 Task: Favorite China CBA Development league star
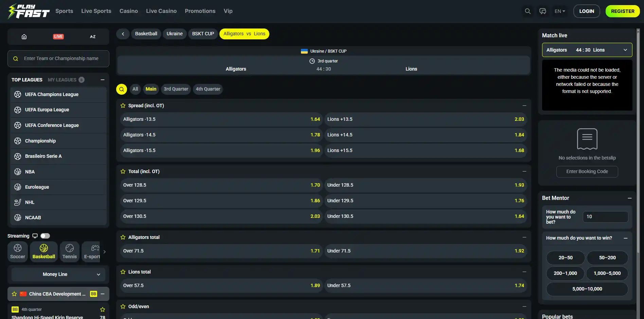tap(14, 294)
